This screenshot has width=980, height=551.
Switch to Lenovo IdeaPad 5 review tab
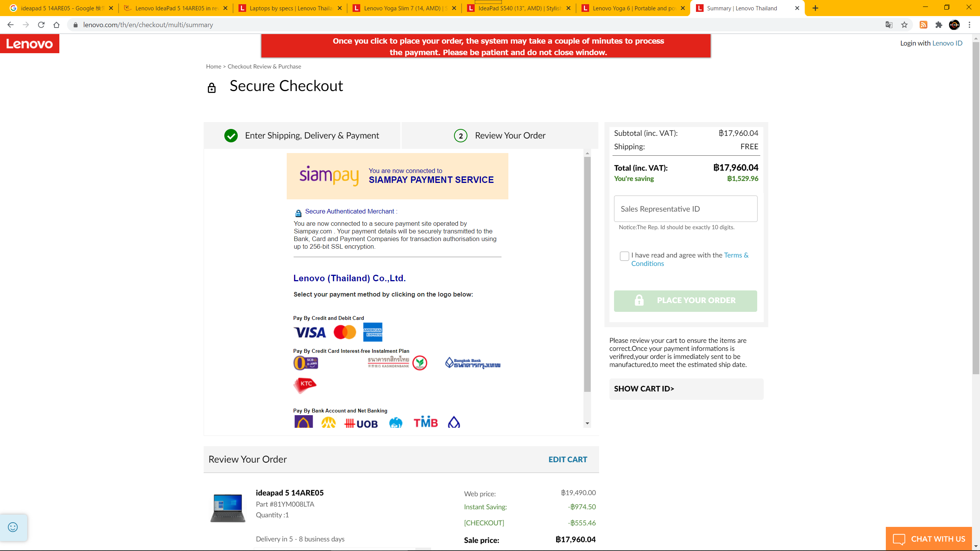(x=175, y=8)
